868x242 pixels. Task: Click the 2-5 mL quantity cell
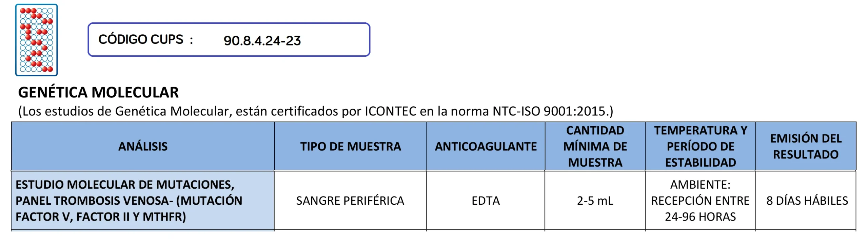595,201
